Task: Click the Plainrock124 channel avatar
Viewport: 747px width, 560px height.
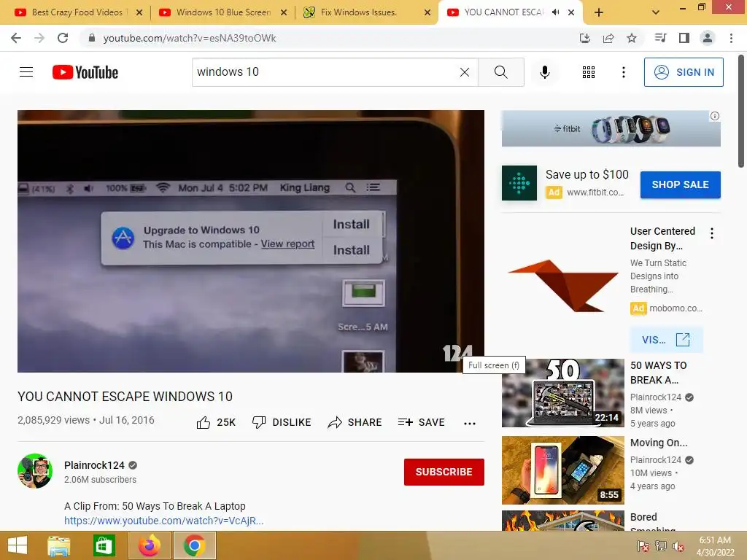Action: coord(35,471)
